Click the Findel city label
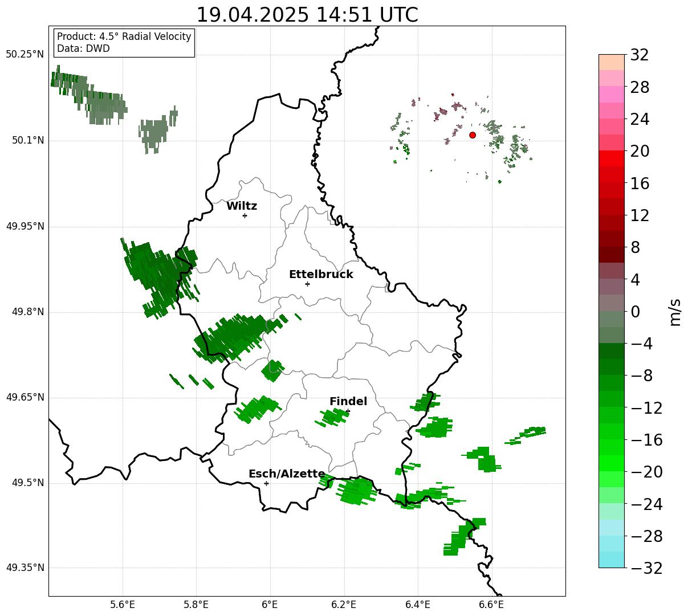 pos(348,402)
